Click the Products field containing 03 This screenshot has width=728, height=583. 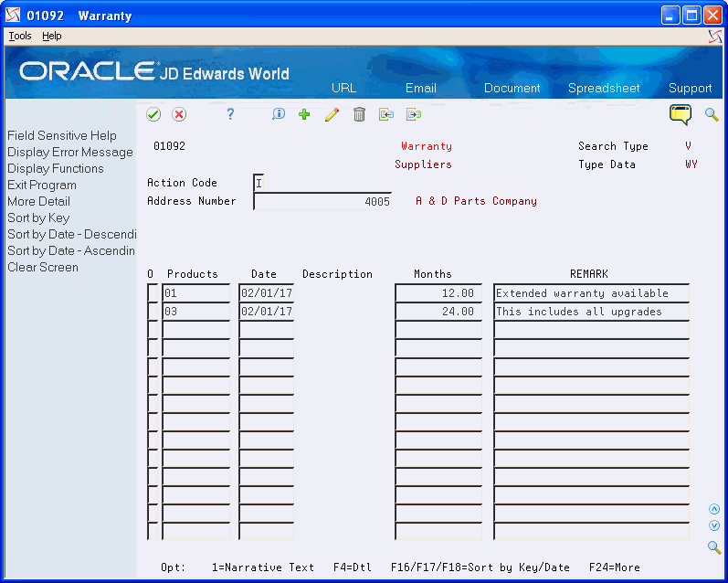pyautogui.click(x=195, y=312)
